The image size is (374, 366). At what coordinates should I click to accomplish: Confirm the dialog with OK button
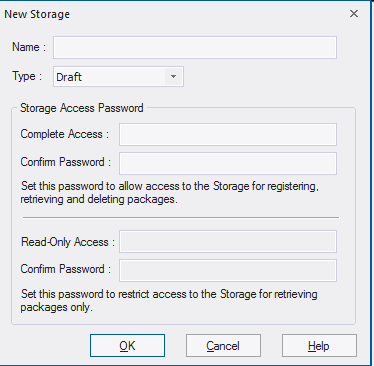(x=127, y=346)
